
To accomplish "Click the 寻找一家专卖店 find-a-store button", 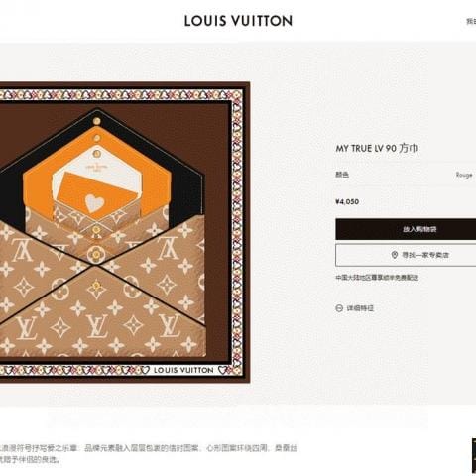I will click(x=406, y=255).
